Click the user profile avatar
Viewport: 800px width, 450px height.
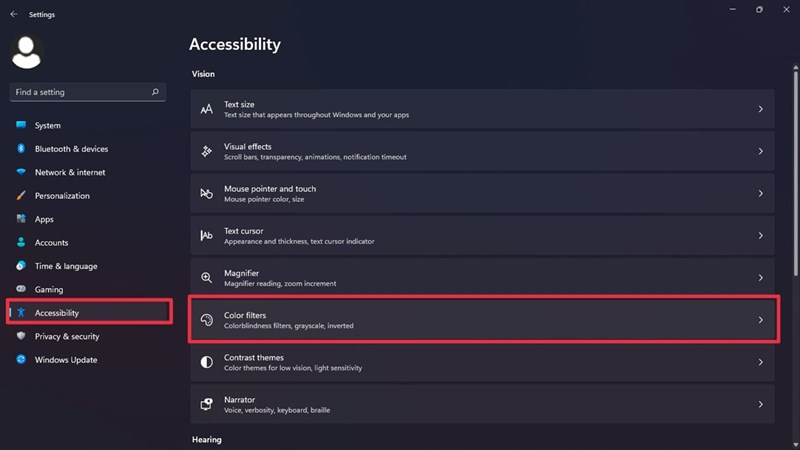26,52
